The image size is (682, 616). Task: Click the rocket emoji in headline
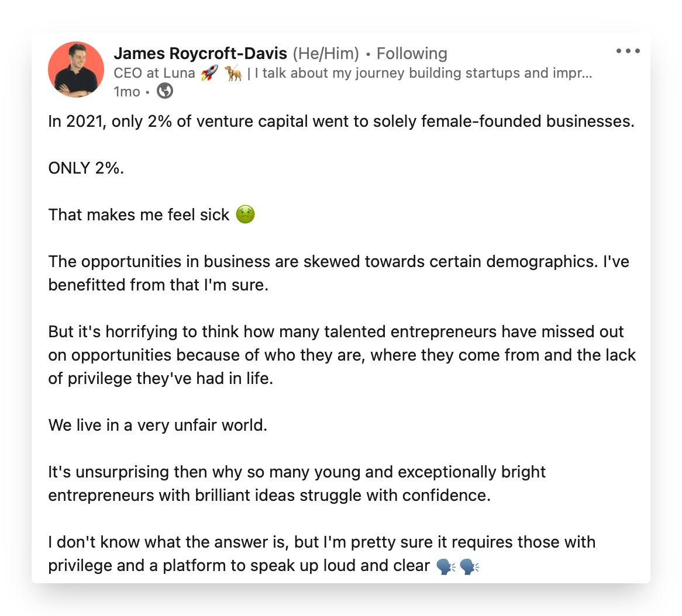coord(209,73)
